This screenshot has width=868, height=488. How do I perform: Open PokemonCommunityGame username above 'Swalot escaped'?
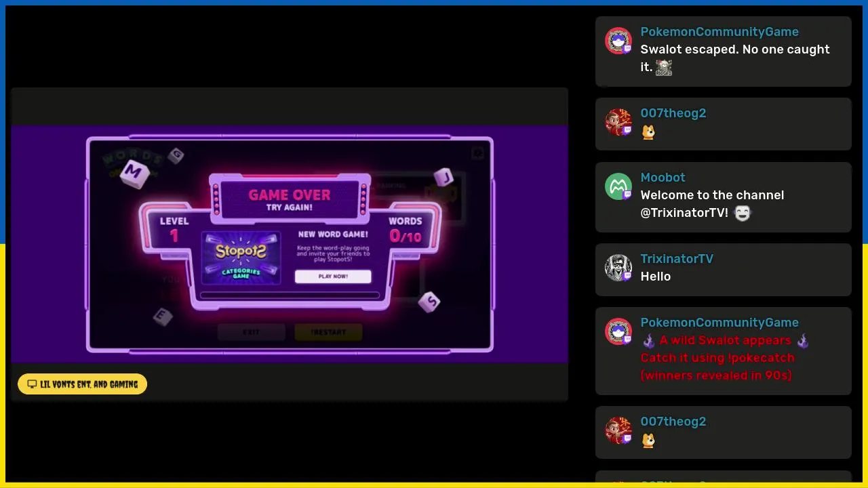pyautogui.click(x=719, y=32)
